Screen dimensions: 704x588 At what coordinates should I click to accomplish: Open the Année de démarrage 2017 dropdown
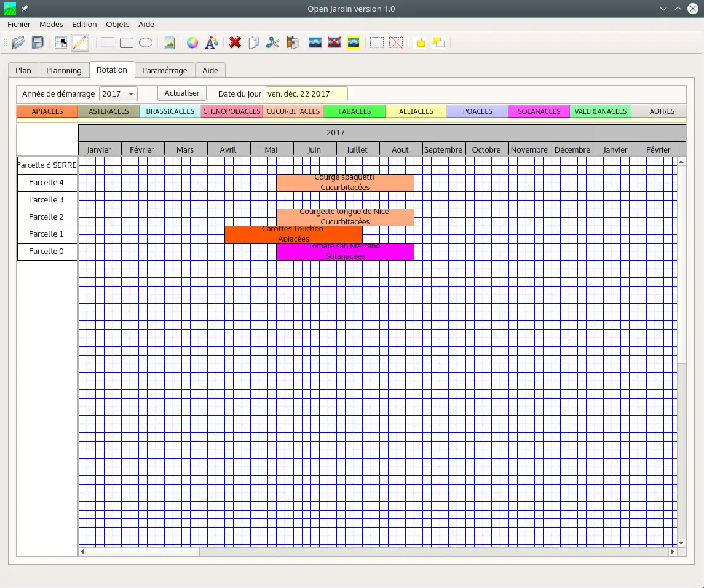pyautogui.click(x=118, y=94)
